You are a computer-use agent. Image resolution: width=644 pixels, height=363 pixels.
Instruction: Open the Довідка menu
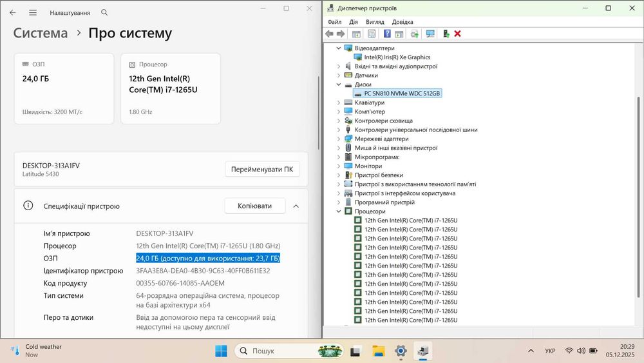coord(402,22)
